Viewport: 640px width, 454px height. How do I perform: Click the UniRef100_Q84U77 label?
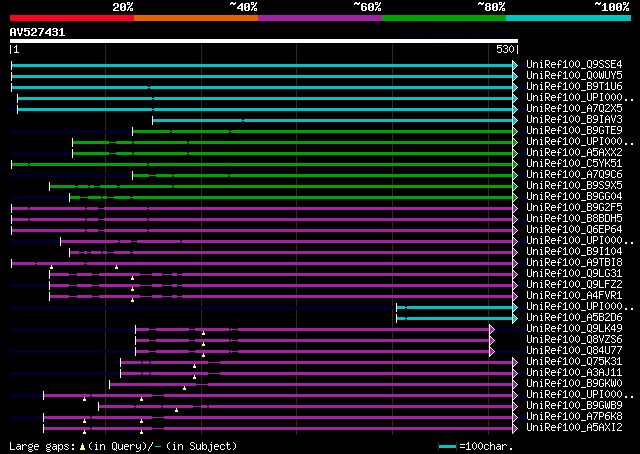(x=574, y=351)
